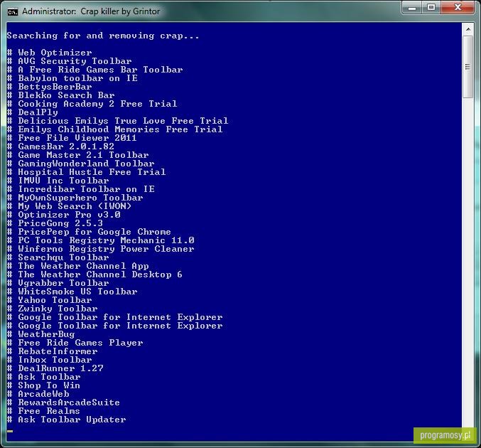Click 'Searching for and removing crap...' line

click(103, 36)
